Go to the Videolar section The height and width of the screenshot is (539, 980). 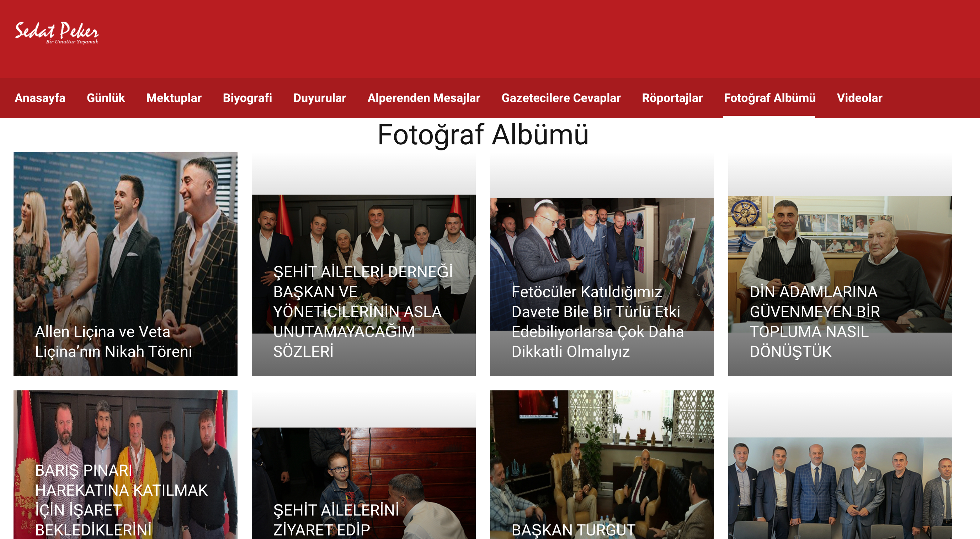tap(859, 98)
